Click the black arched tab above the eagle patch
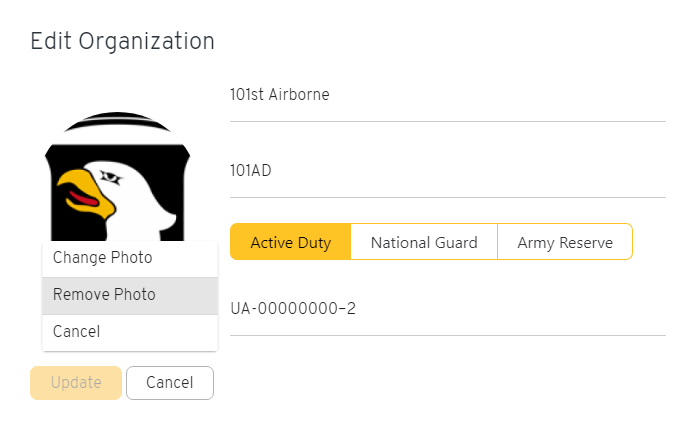Viewport: 696px width, 430px height. click(x=117, y=122)
